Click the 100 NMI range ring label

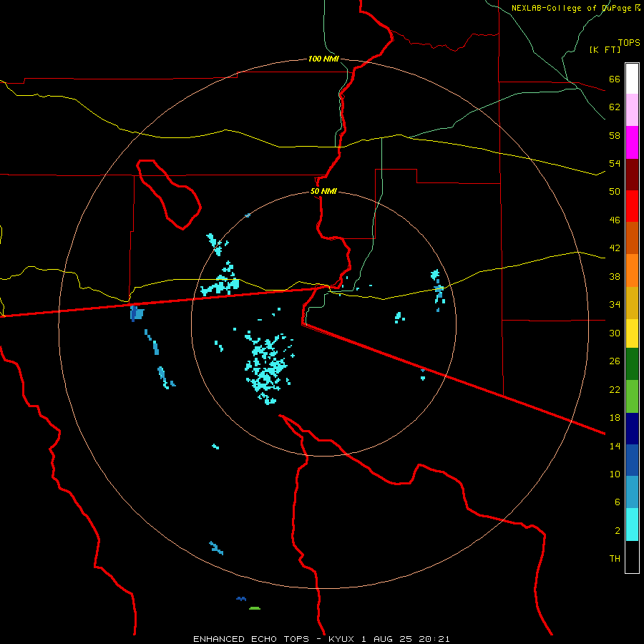[323, 59]
